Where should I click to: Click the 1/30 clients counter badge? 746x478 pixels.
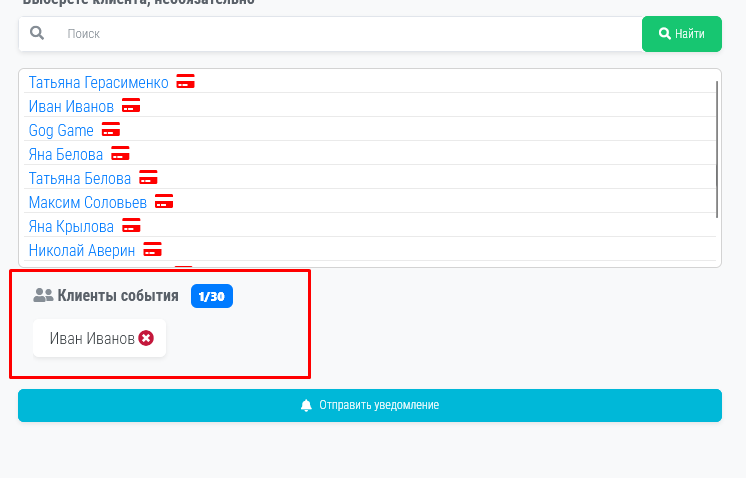tap(211, 296)
